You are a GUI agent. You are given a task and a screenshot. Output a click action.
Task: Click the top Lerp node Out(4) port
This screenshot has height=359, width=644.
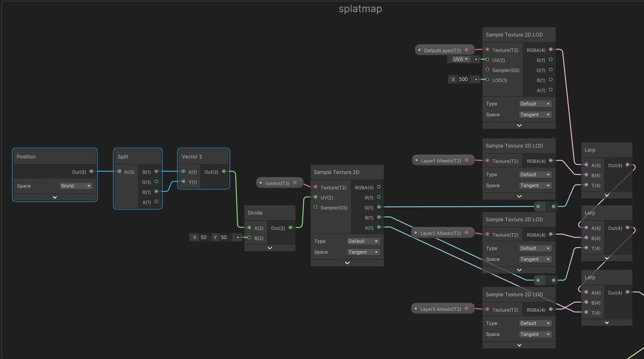click(627, 165)
